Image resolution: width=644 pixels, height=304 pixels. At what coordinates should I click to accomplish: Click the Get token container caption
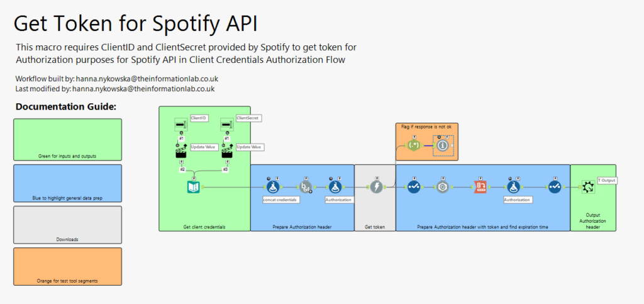pyautogui.click(x=375, y=227)
